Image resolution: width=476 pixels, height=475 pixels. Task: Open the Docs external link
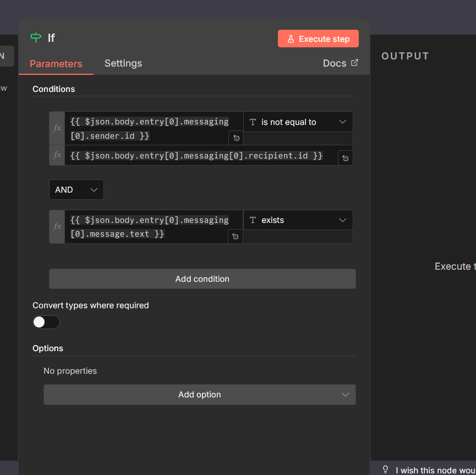pos(340,63)
